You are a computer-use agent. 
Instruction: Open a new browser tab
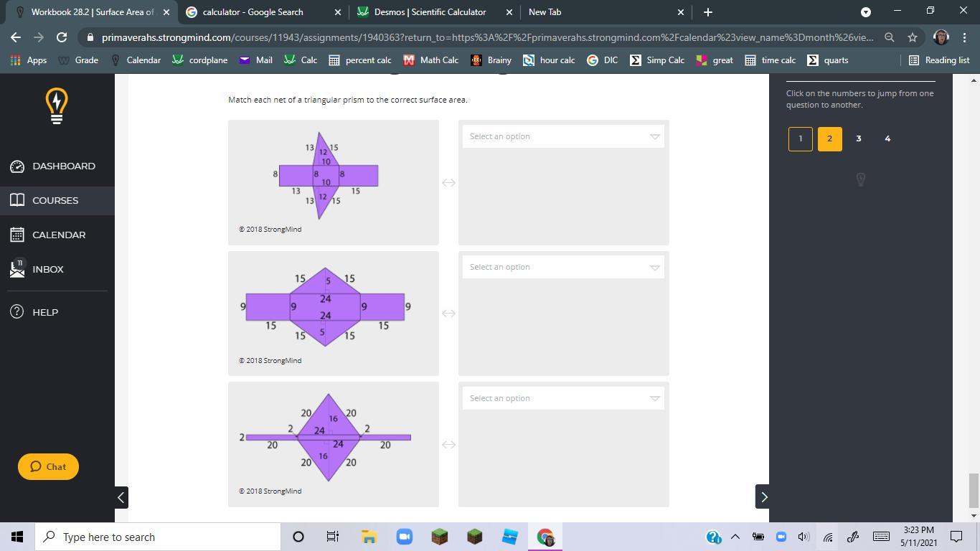click(x=708, y=12)
